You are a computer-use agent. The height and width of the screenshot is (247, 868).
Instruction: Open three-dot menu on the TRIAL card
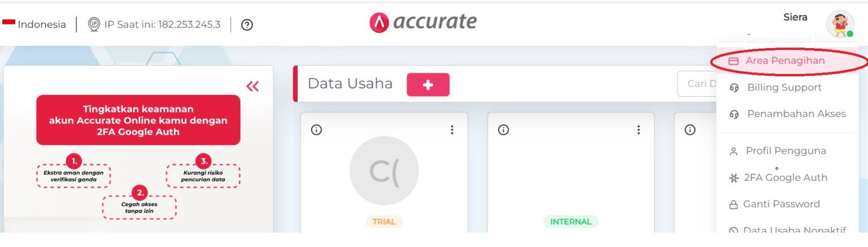click(452, 130)
